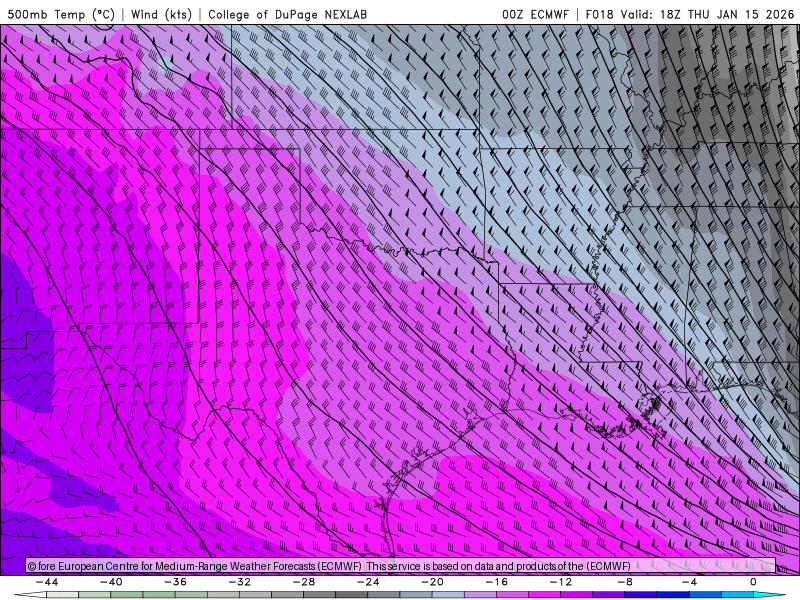Screen dimensions: 800x600
Task: Click the -8 colorbar tick label
Action: coord(625,582)
